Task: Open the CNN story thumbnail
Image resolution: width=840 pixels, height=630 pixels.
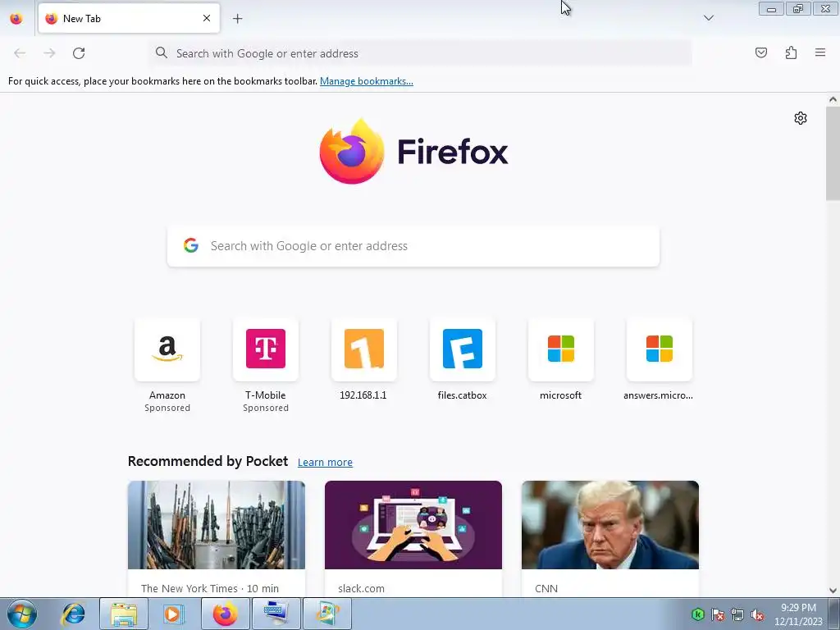Action: tap(610, 525)
